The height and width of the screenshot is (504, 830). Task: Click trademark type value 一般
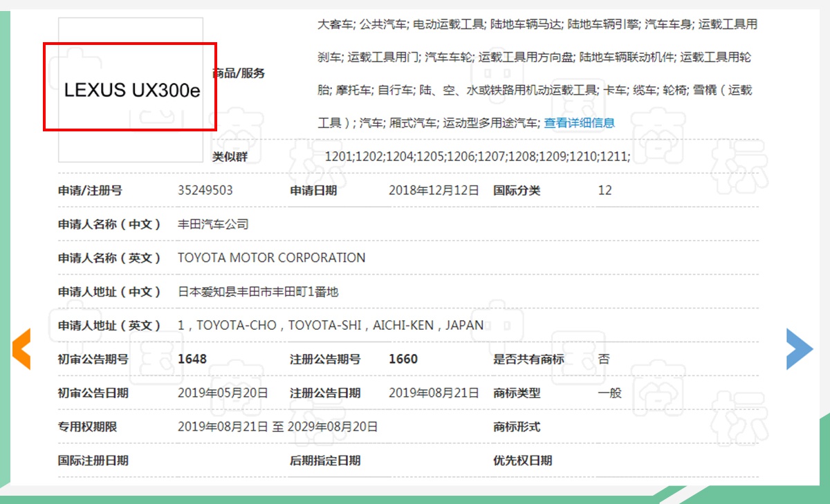pos(609,393)
